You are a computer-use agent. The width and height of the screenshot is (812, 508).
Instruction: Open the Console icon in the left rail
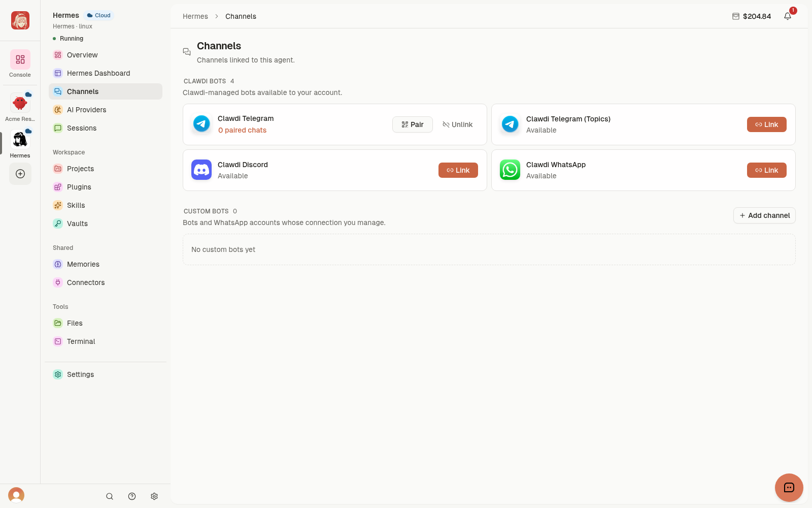(x=20, y=59)
